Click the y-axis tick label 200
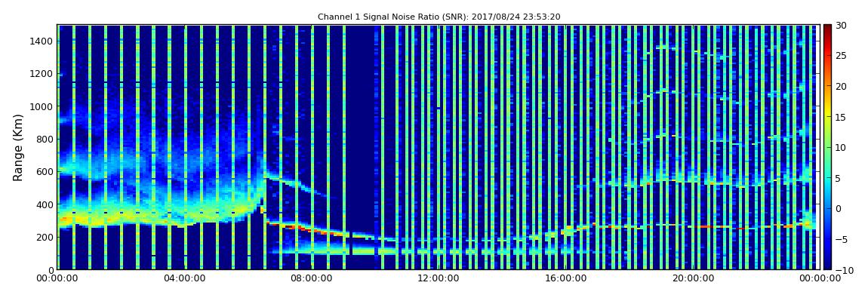 click(45, 238)
